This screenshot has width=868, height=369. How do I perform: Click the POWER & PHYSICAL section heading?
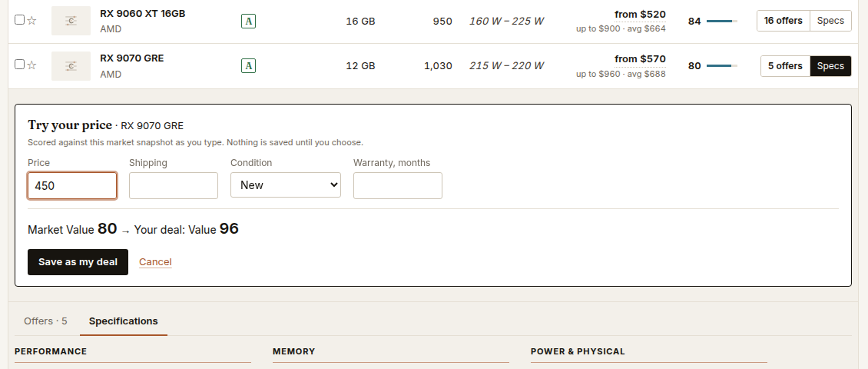coord(578,351)
